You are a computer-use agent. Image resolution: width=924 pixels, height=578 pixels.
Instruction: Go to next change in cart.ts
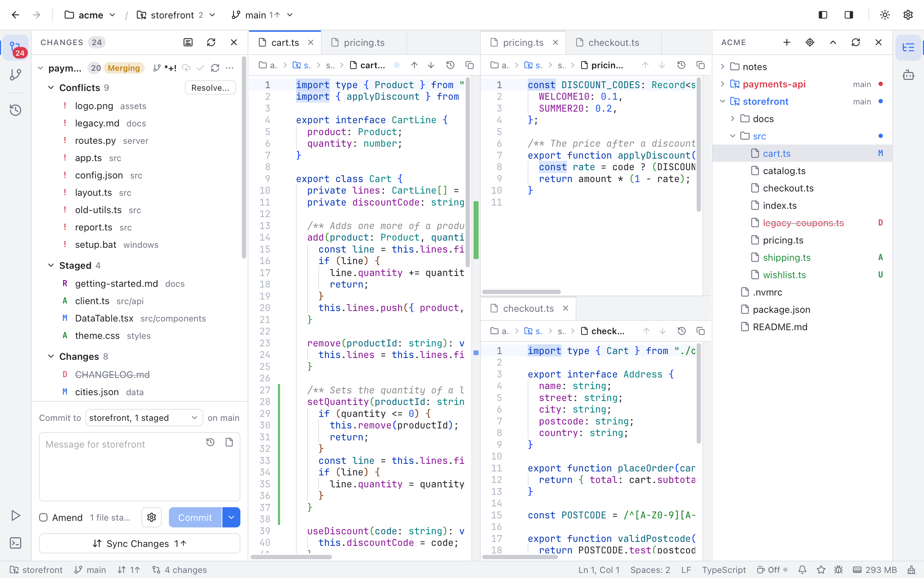(x=431, y=65)
